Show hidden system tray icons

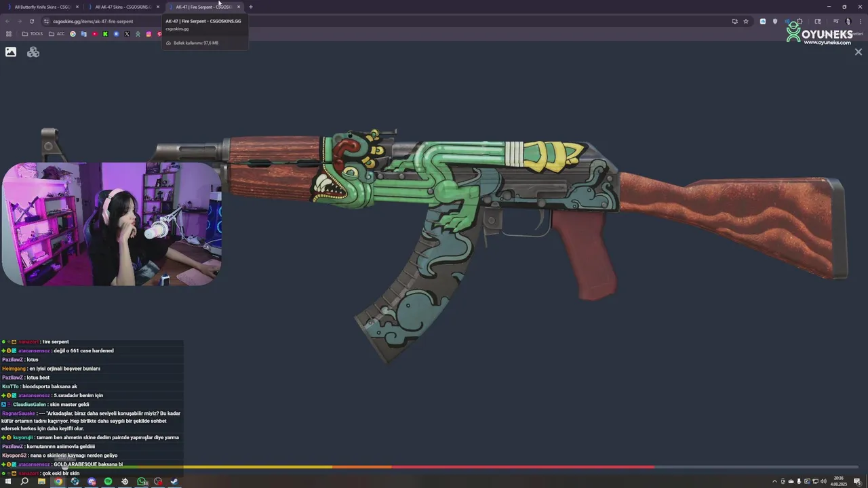coord(774,481)
